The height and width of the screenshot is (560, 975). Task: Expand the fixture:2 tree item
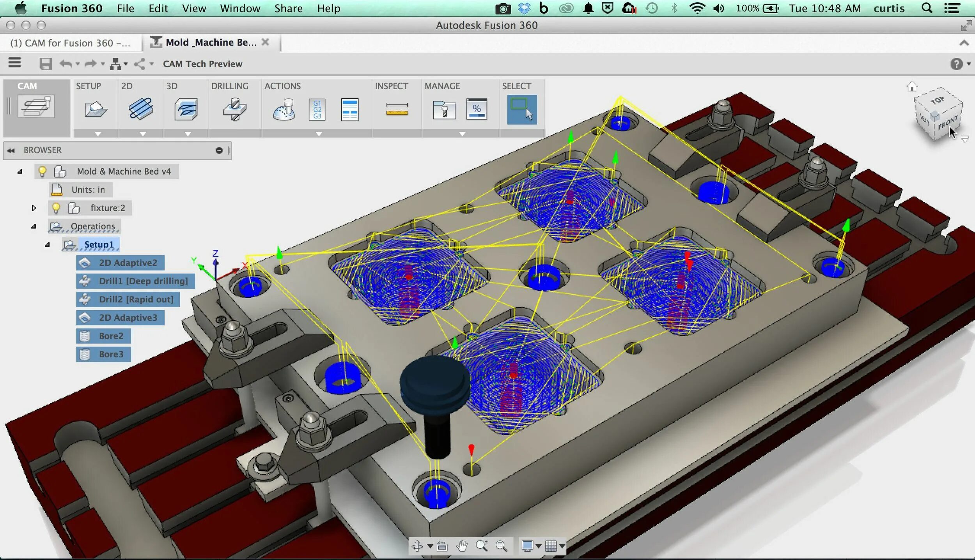[x=34, y=207]
